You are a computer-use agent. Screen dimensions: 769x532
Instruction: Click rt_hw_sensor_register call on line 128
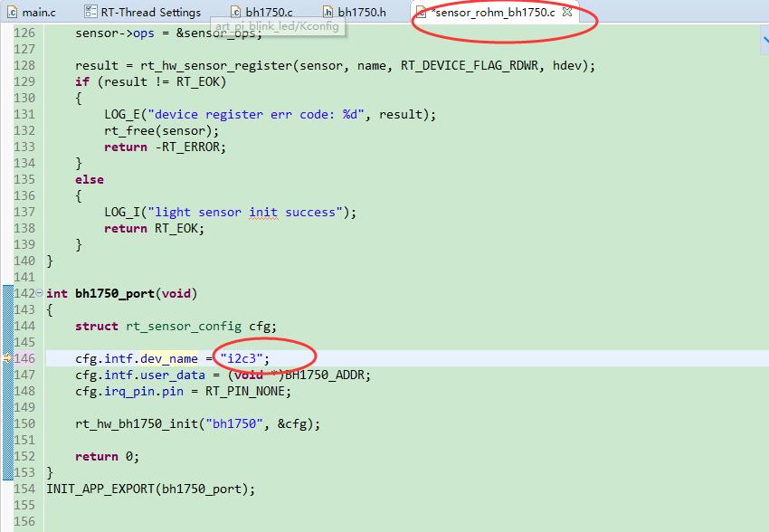[x=217, y=66]
